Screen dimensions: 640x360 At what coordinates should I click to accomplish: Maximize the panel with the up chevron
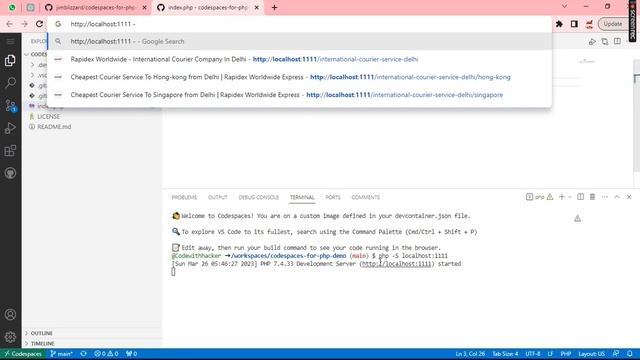(x=617, y=197)
